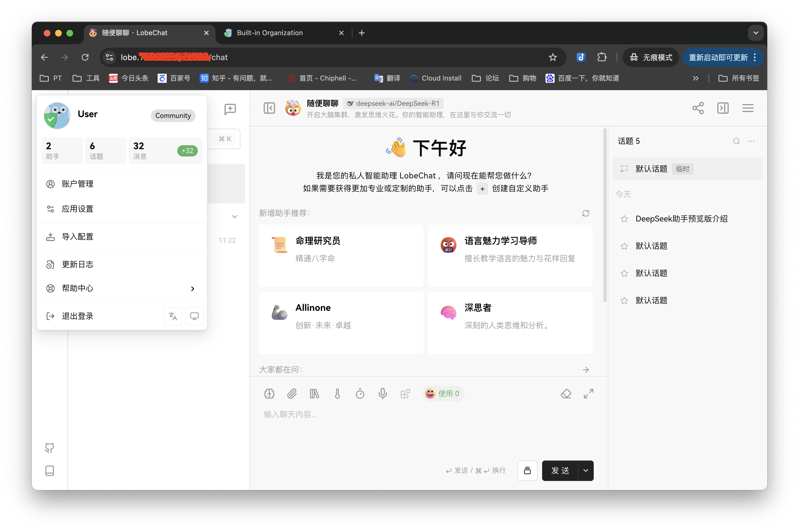Switch to the Built-in Organization tab
Image resolution: width=799 pixels, height=532 pixels.
pyautogui.click(x=284, y=33)
